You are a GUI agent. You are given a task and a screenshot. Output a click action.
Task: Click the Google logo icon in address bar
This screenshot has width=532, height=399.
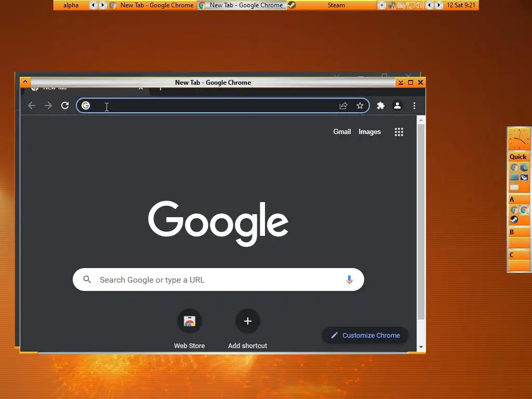pyautogui.click(x=86, y=106)
